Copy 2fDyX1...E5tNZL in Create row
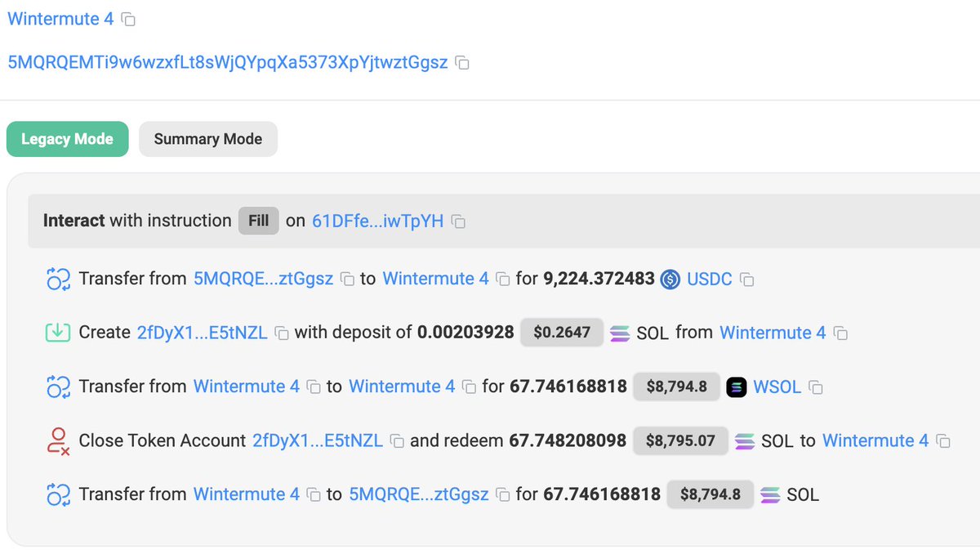 (282, 333)
